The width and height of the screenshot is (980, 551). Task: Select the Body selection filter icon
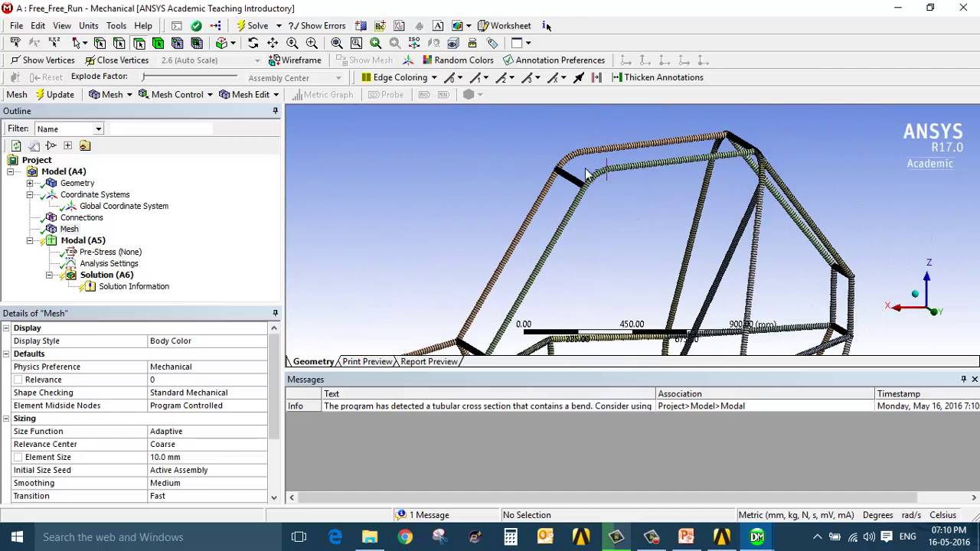(158, 43)
